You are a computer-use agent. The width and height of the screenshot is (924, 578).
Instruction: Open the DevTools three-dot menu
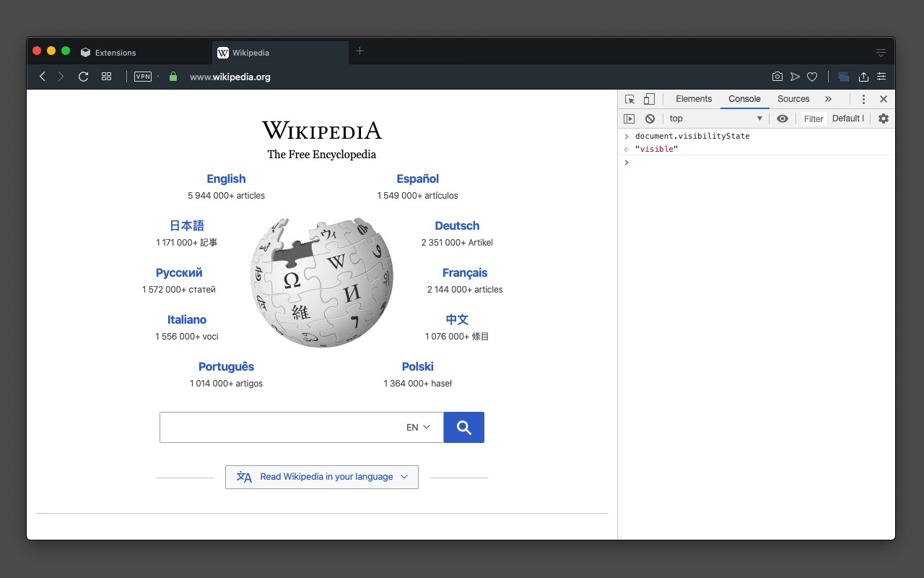click(863, 99)
